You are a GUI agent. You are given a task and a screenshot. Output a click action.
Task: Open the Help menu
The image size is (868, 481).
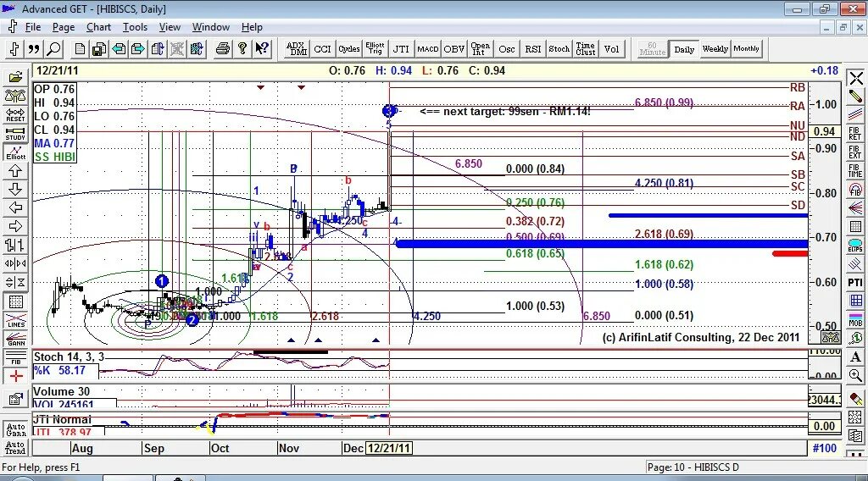[252, 27]
